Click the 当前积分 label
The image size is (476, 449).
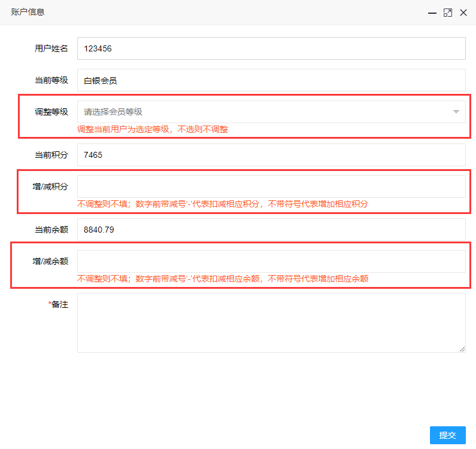coord(51,155)
